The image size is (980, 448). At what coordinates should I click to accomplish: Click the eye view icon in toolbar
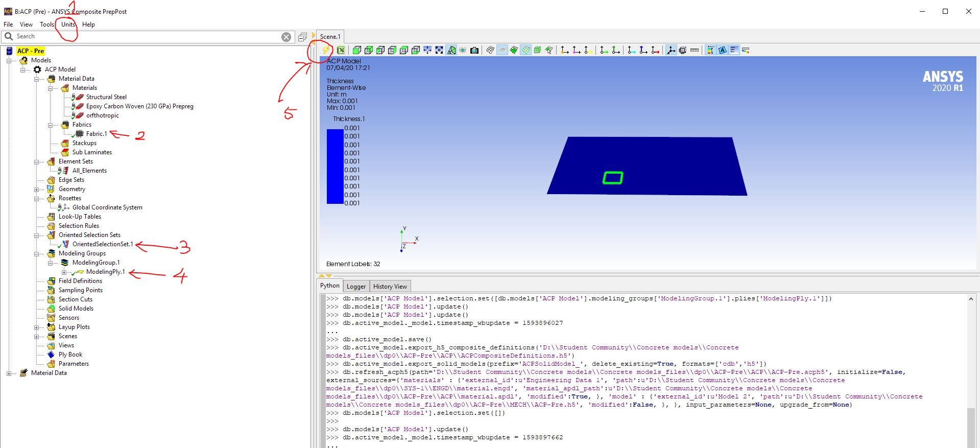pos(463,50)
